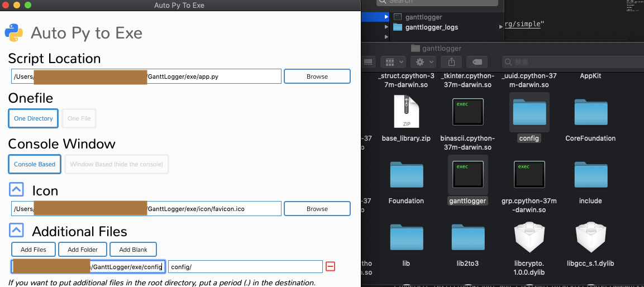This screenshot has height=287, width=644.
Task: Select the grp.cpython-37m-darwin.so exec file
Action: pos(529,175)
